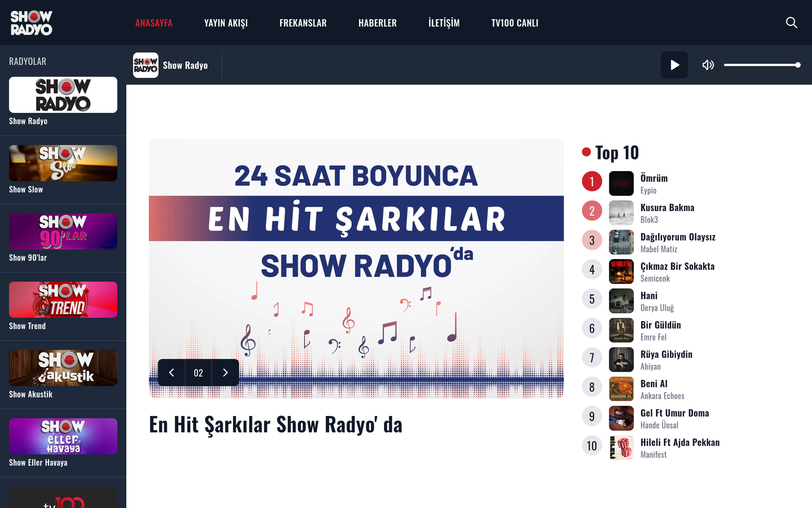Screen dimensions: 812x508
Task: Select song title Dağılıyorum Olaysız
Action: [x=678, y=237]
